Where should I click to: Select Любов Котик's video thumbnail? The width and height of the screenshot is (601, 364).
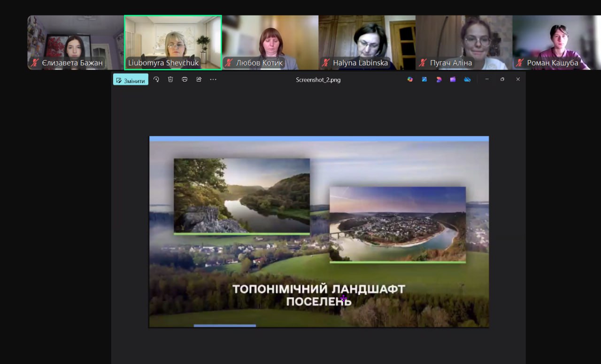coord(270,42)
